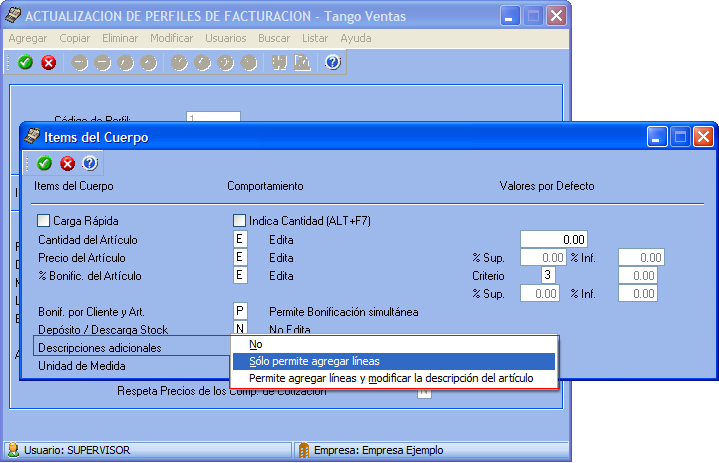Screen dimensions: 719x463
Task: Open Ayuda menu
Action: (356, 38)
